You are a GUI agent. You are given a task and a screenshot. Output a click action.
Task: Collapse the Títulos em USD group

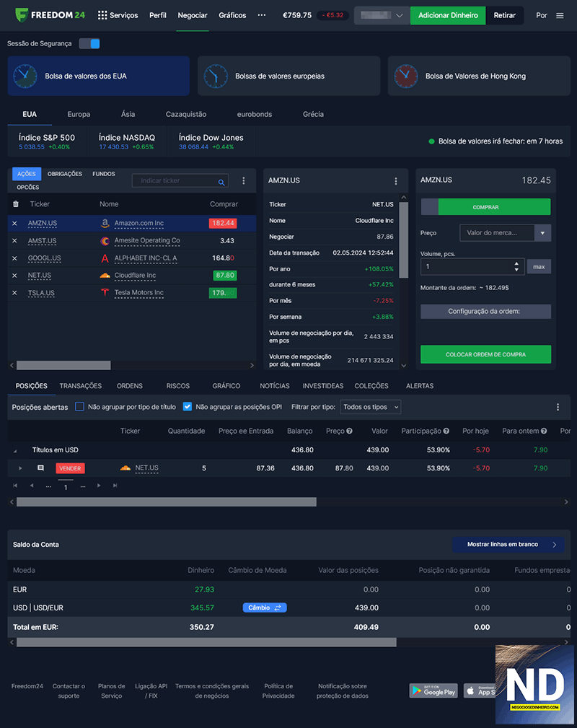tap(15, 450)
